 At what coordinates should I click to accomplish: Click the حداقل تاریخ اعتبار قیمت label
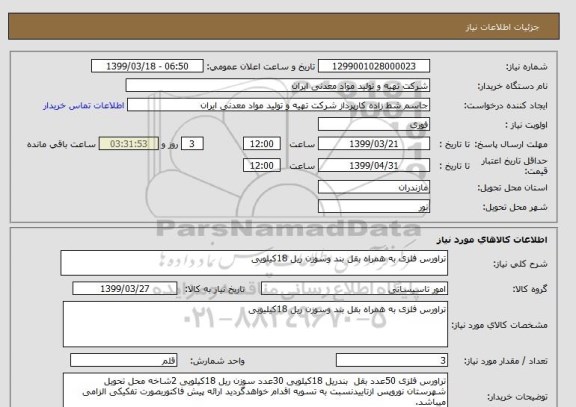click(514, 166)
